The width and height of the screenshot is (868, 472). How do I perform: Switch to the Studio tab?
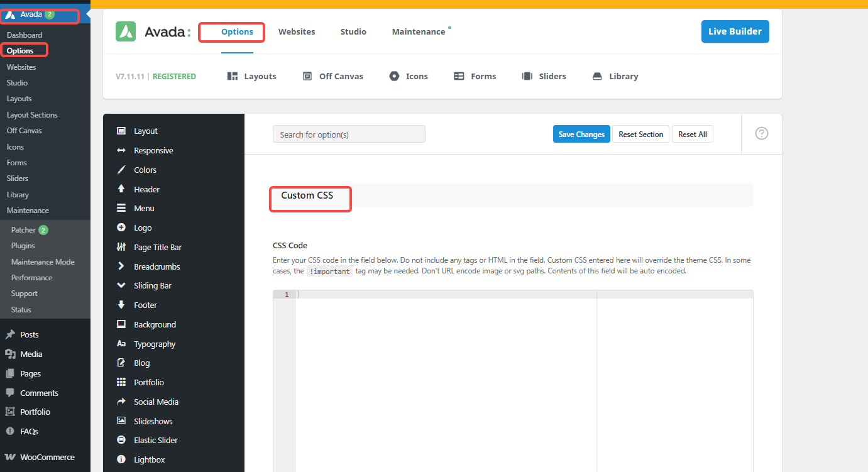353,31
